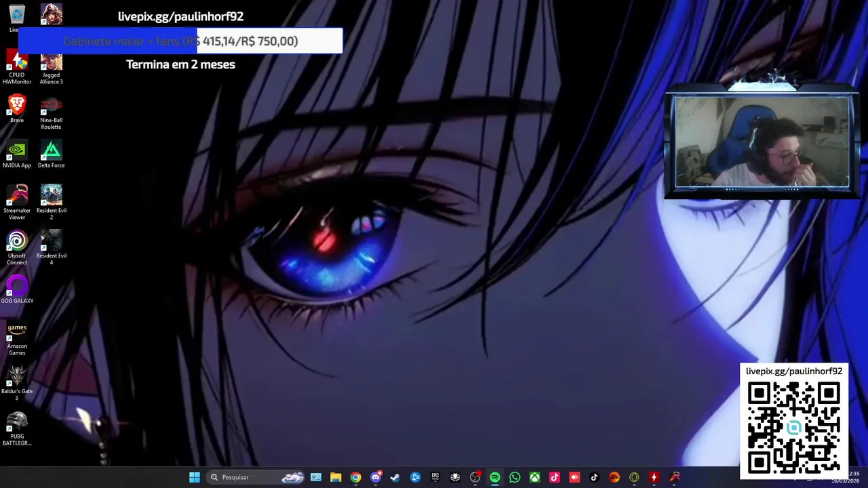Open the EA app from the taskbar
Image resolution: width=868 pixels, height=488 pixels.
614,477
